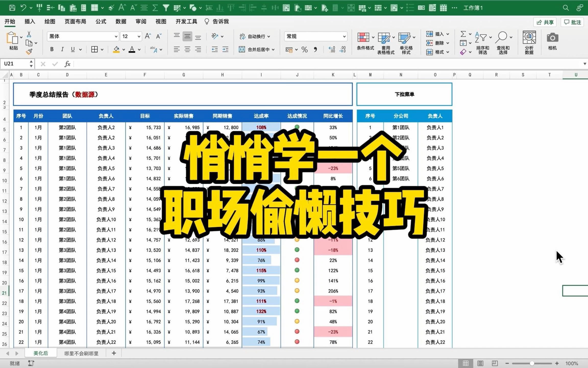Screen dimensions: 588x368
Task: Open the Search magnifier in title bar
Action: (x=566, y=8)
